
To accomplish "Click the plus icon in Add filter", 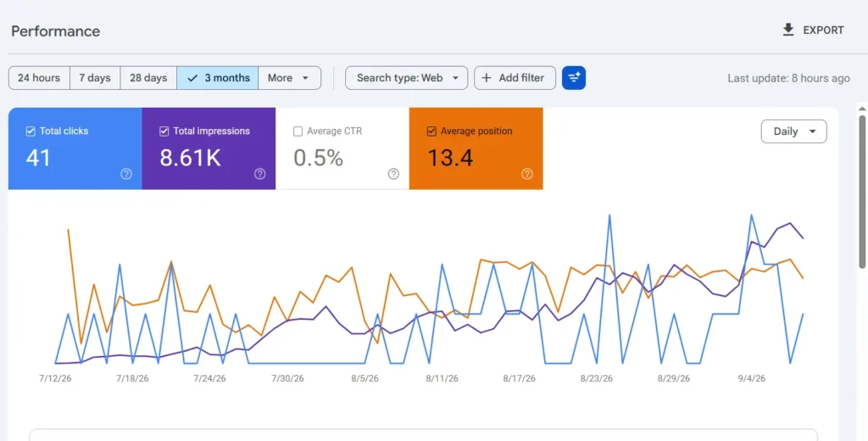I will pyautogui.click(x=487, y=78).
